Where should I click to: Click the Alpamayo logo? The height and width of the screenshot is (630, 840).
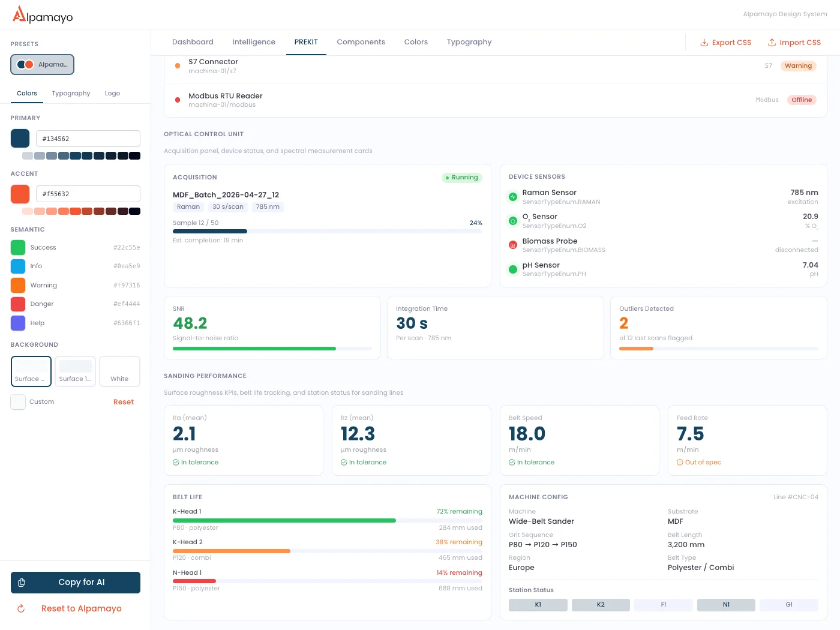point(43,14)
